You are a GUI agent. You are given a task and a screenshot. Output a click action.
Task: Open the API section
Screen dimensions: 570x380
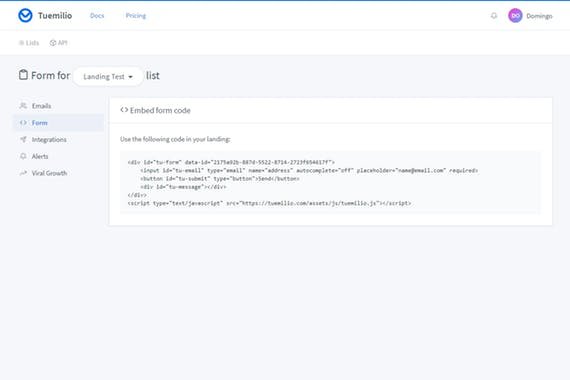(59, 43)
